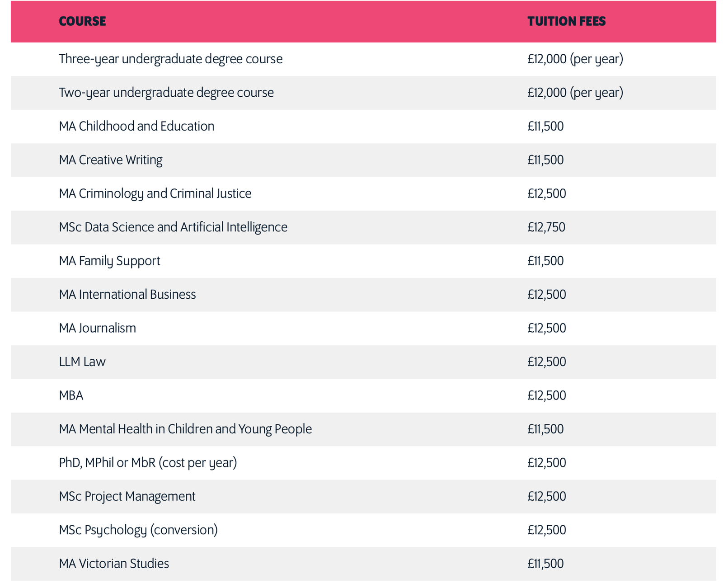Select the MBA course name
The width and height of the screenshot is (723, 588).
pos(71,395)
